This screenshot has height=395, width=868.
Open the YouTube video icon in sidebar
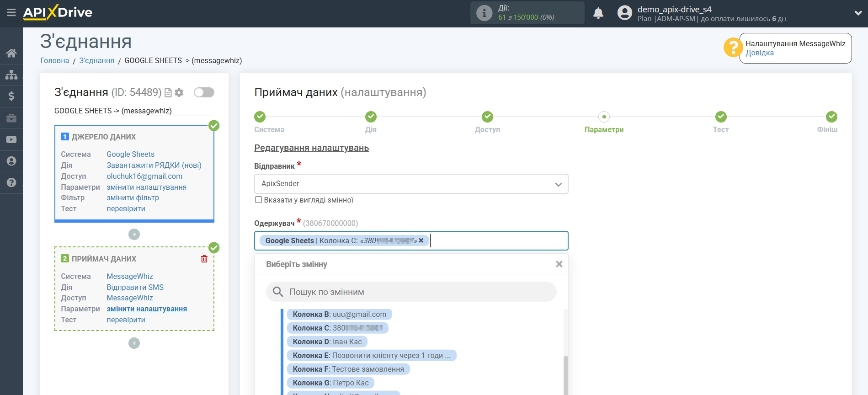(x=11, y=139)
